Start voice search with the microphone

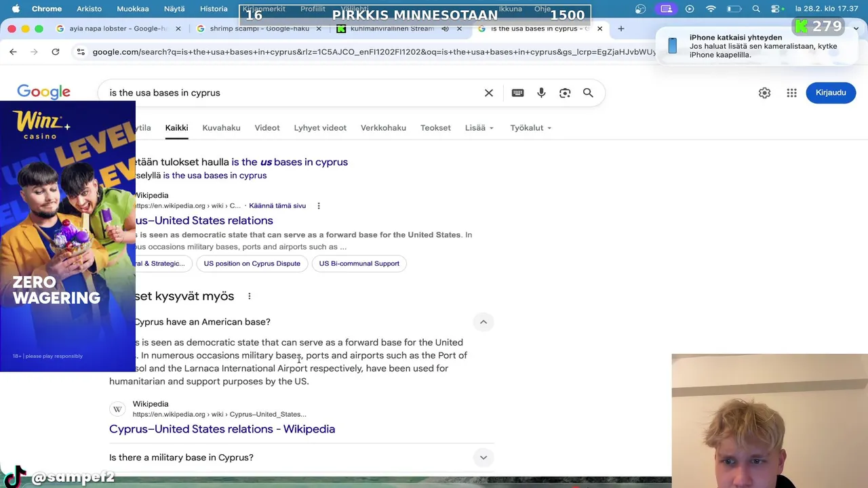[541, 93]
